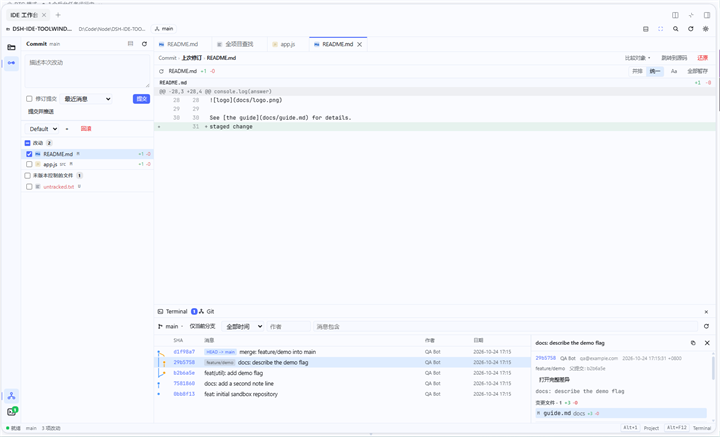Click the small dot button next to Default

pos(67,129)
